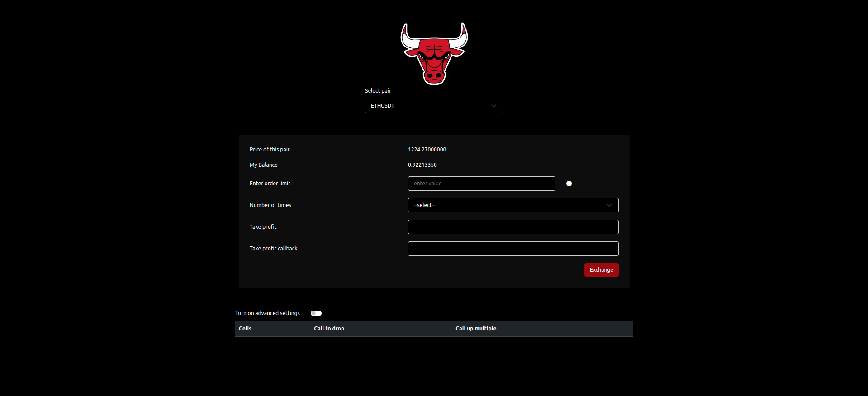
Task: Click the Enter order limit label
Action: [270, 184]
